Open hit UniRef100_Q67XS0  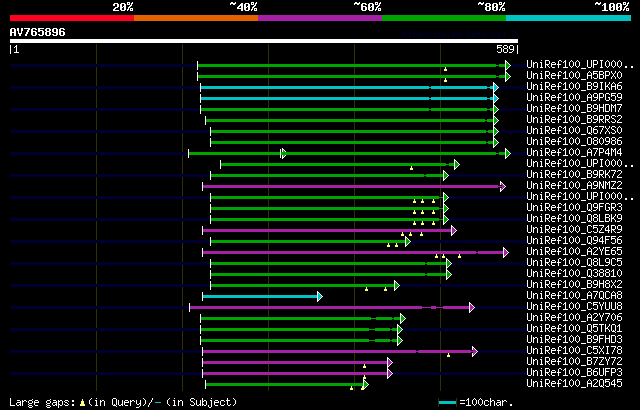tap(574, 131)
